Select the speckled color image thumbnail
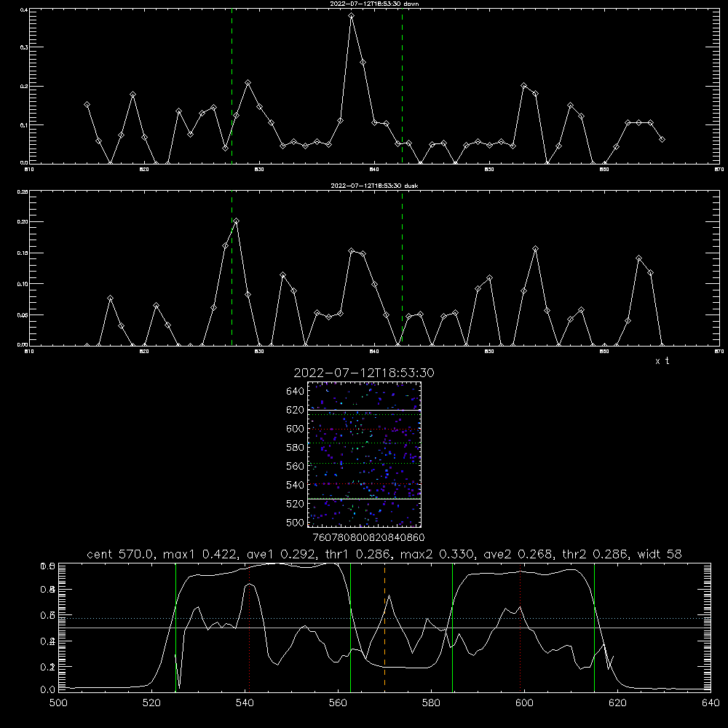728x728 pixels. pos(365,454)
